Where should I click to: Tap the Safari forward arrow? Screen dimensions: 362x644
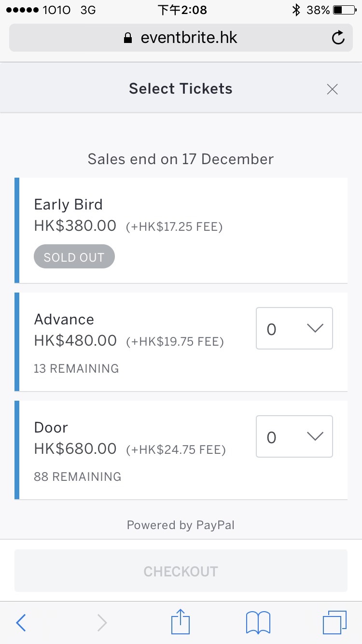102,623
